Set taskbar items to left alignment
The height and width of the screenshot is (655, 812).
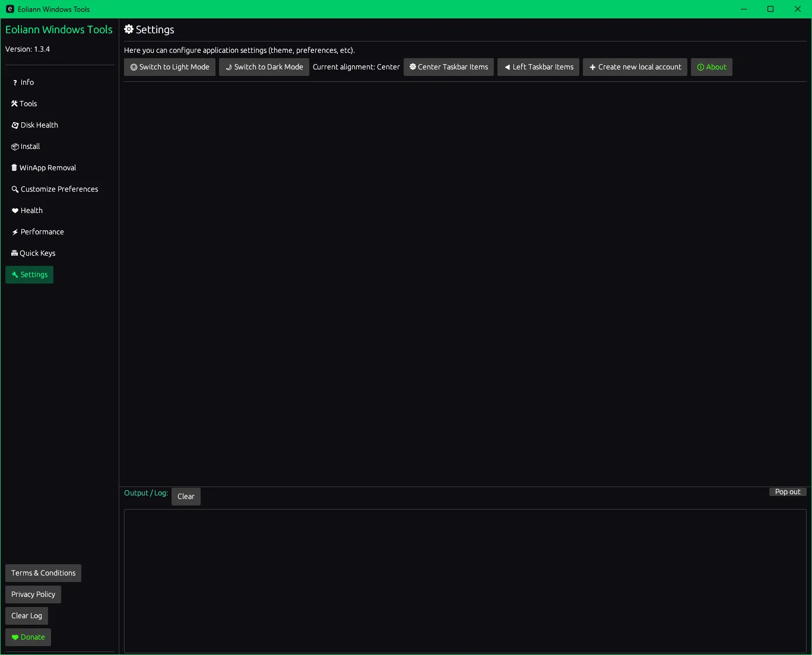point(538,67)
